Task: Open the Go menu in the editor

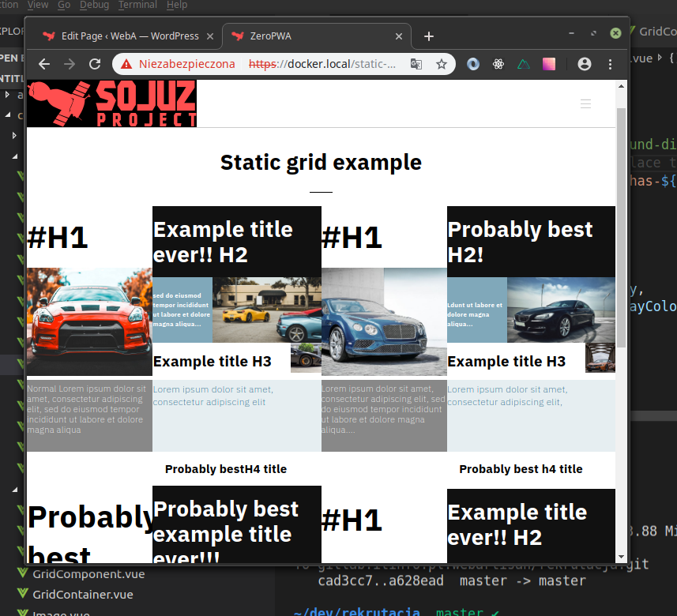Action: coord(64,5)
